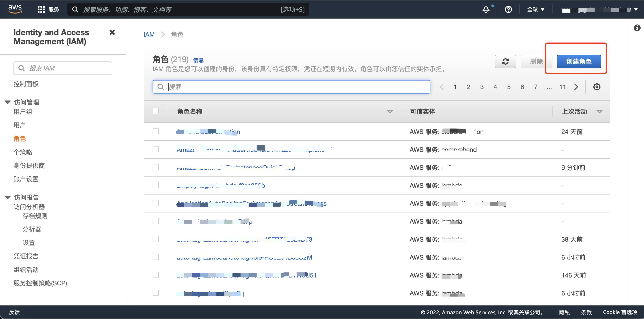
Task: Open 存档规则 in sidebar
Action: click(35, 216)
